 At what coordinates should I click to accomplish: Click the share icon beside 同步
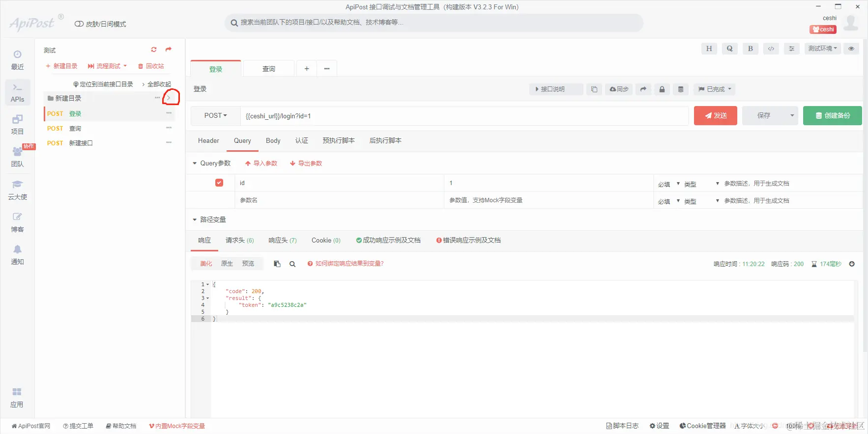coord(643,89)
